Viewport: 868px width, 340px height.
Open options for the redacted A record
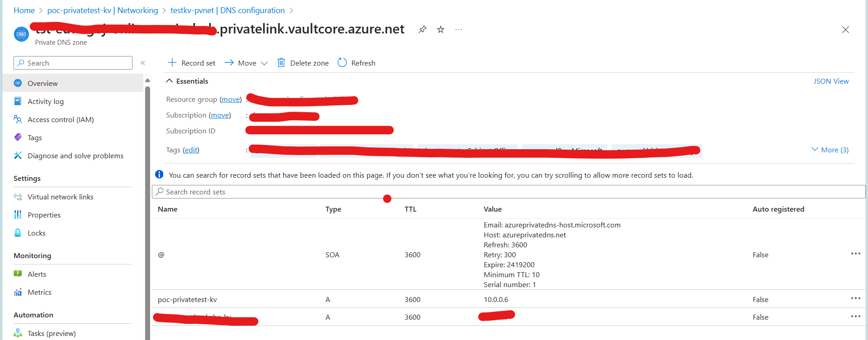coord(855,316)
